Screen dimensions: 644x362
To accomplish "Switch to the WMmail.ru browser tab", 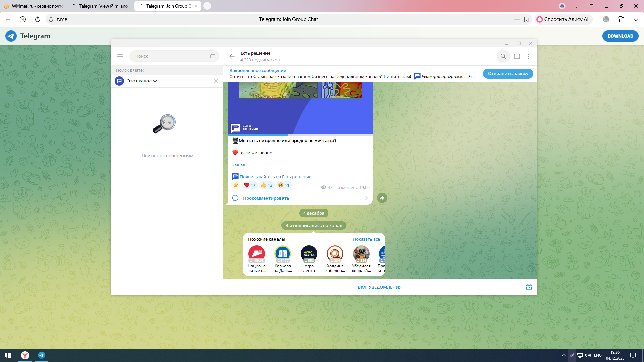I will (34, 6).
